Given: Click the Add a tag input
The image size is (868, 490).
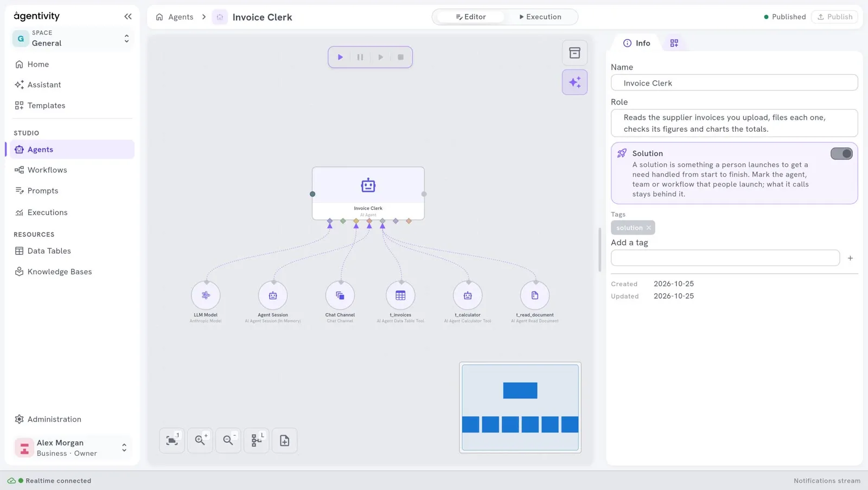Looking at the screenshot, I should (725, 258).
